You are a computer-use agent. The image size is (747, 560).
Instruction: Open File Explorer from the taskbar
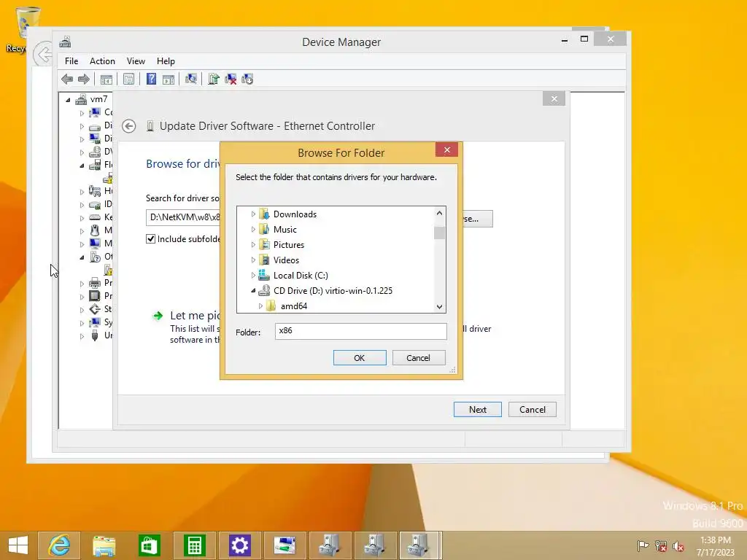tap(104, 545)
